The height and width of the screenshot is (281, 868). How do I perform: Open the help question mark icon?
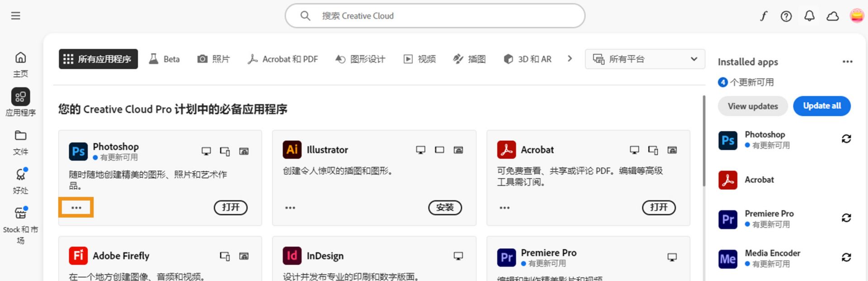point(786,16)
